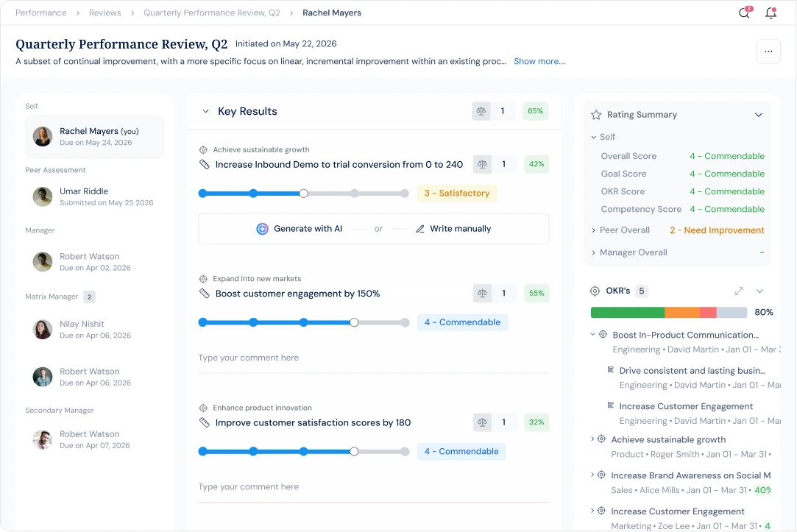Select Nilay Nishit avatar under Matrix Manager

[43, 329]
